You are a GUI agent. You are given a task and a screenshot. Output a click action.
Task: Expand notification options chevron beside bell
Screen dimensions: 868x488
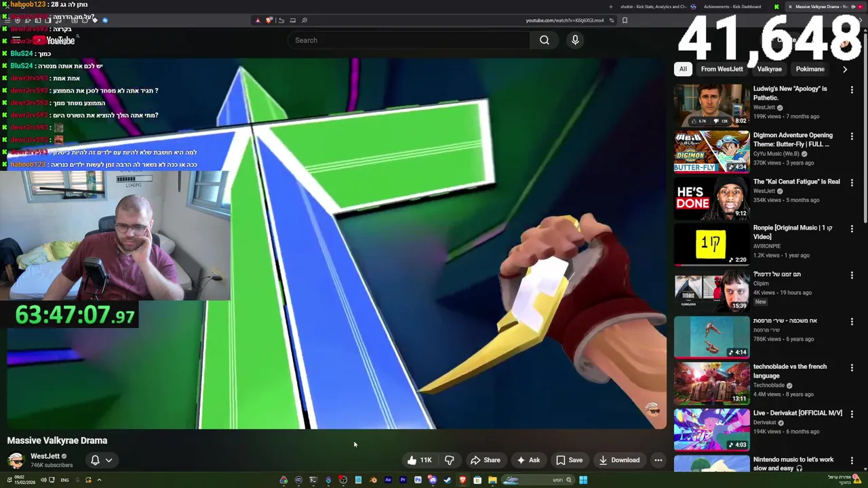pos(108,460)
